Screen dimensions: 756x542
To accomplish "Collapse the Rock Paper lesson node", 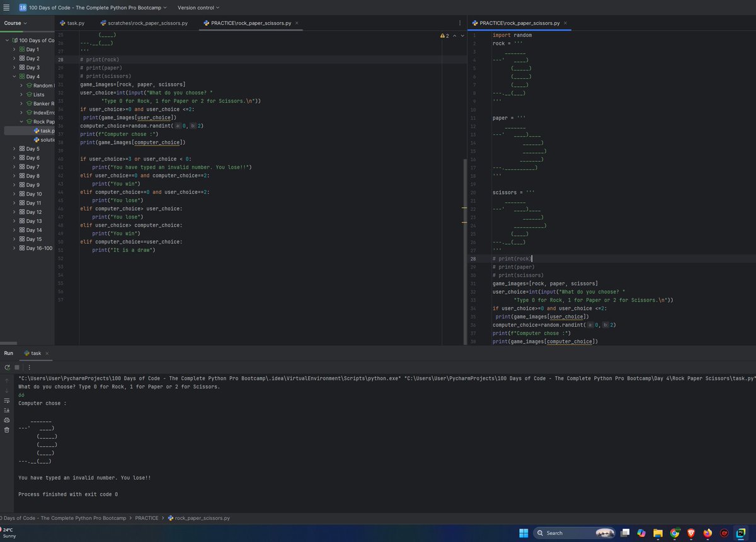I will [x=21, y=121].
